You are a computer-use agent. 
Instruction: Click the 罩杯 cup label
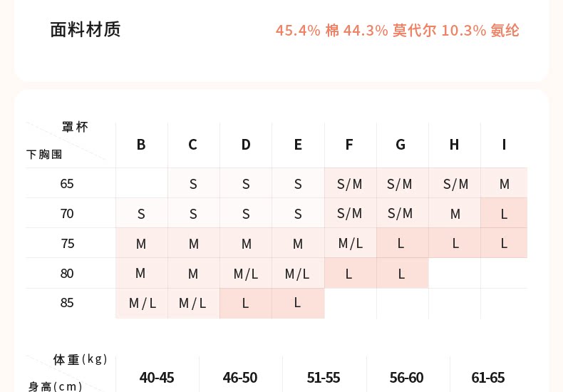tap(75, 128)
